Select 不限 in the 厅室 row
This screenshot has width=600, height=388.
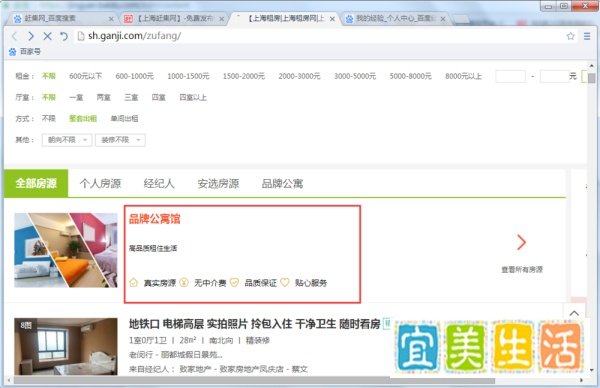pos(49,98)
